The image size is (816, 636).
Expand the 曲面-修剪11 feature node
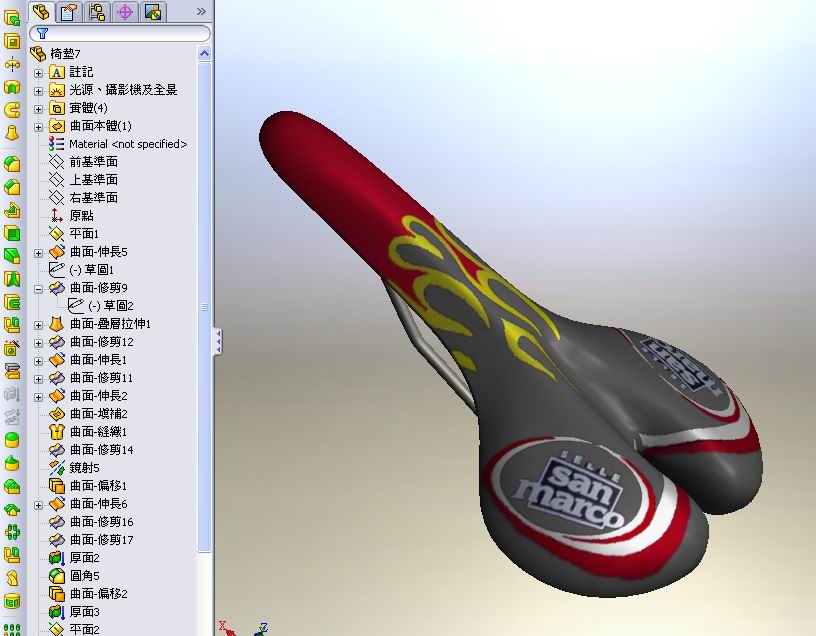pos(39,379)
